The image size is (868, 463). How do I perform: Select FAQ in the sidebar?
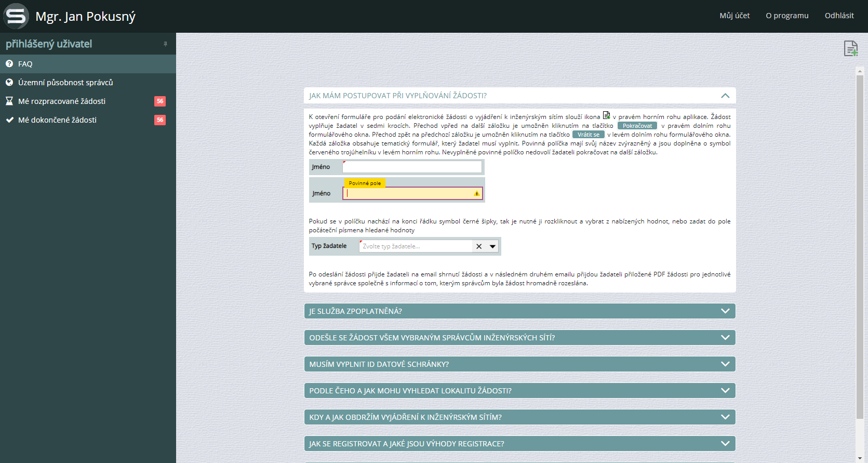(88, 64)
